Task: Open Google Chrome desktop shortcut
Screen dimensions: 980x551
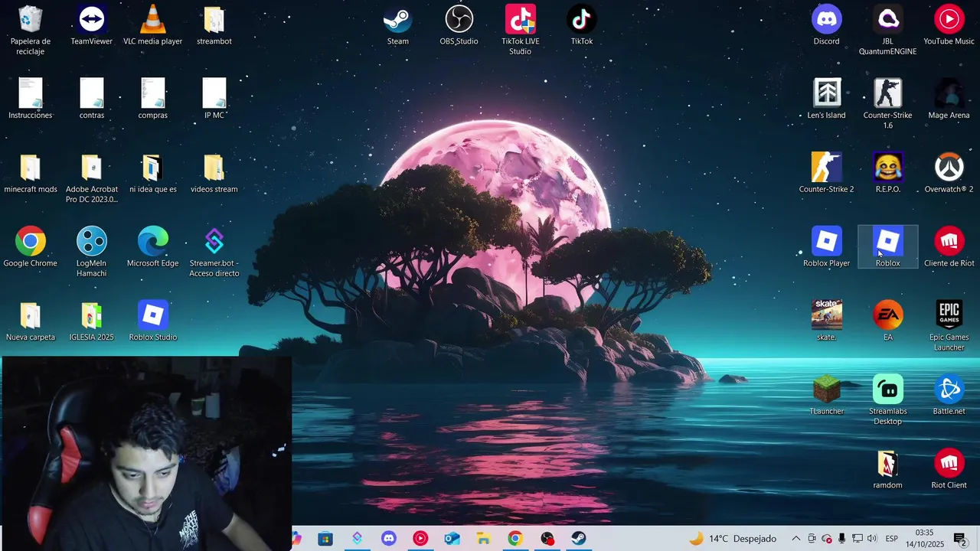Action: click(31, 247)
